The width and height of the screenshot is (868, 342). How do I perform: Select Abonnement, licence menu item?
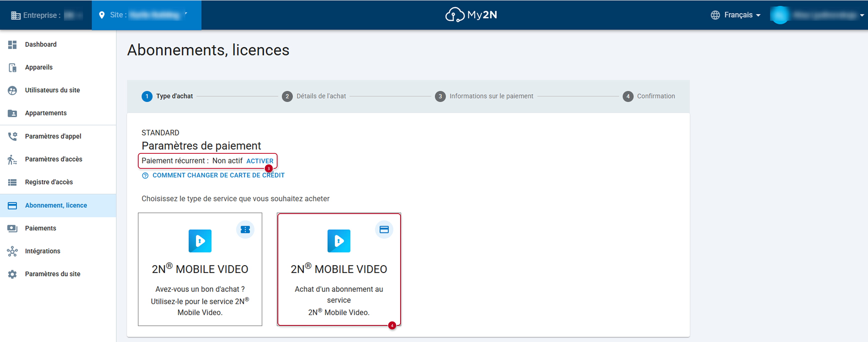(x=58, y=205)
